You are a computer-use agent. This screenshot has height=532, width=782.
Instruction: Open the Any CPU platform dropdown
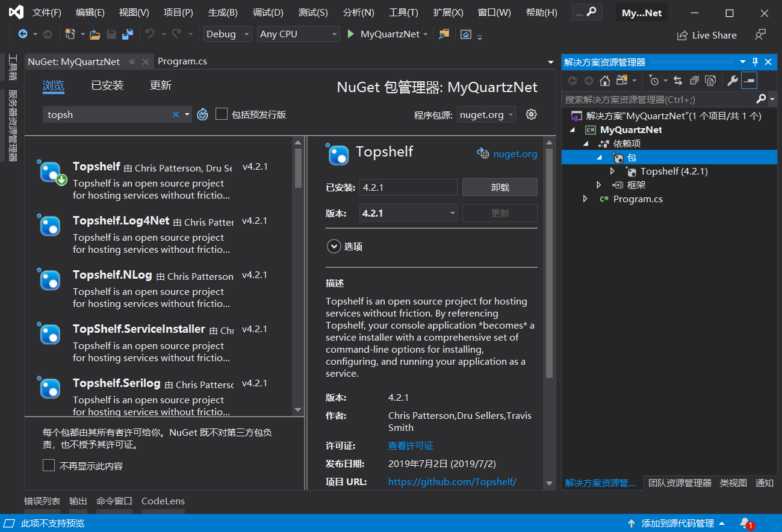tap(298, 34)
